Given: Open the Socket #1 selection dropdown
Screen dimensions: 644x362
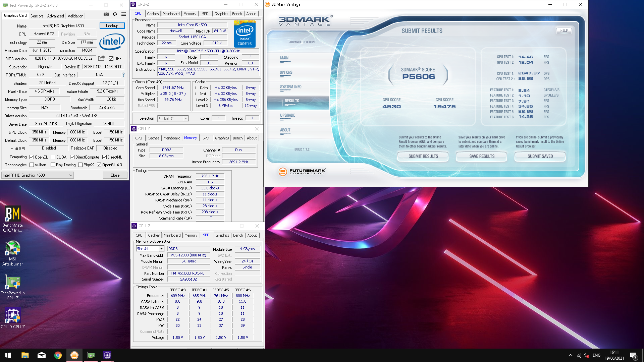Looking at the screenshot, I should click(173, 118).
